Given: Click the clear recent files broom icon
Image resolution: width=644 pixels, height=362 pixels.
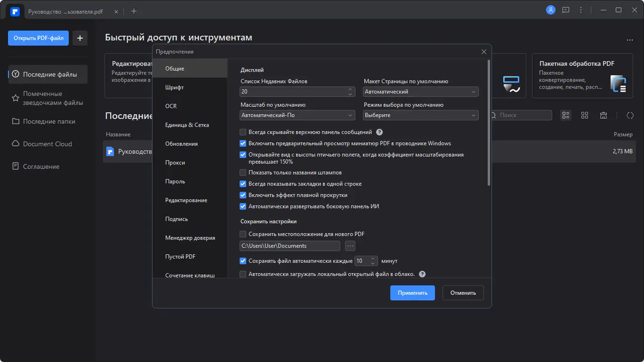Looking at the screenshot, I should (604, 115).
